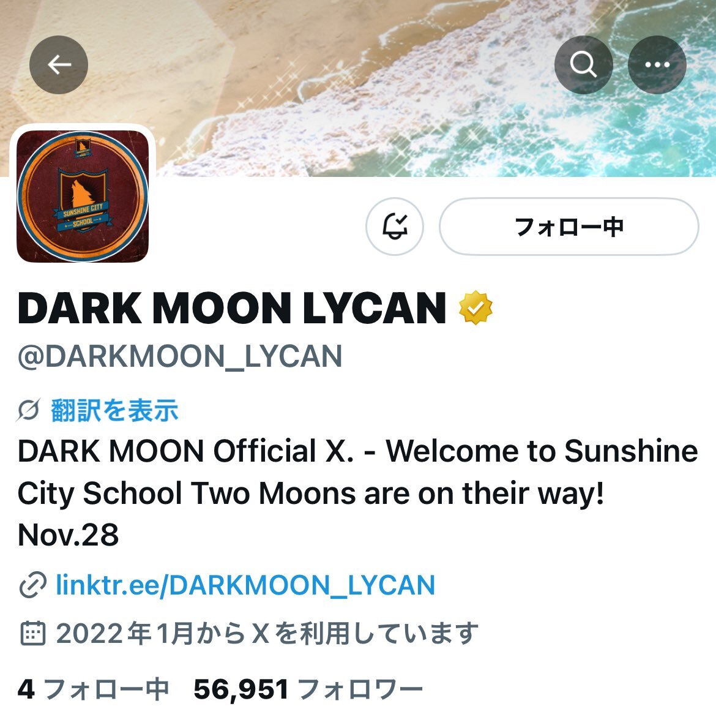The image size is (716, 728).
Task: Go back with the arrow button
Action: pyautogui.click(x=59, y=64)
